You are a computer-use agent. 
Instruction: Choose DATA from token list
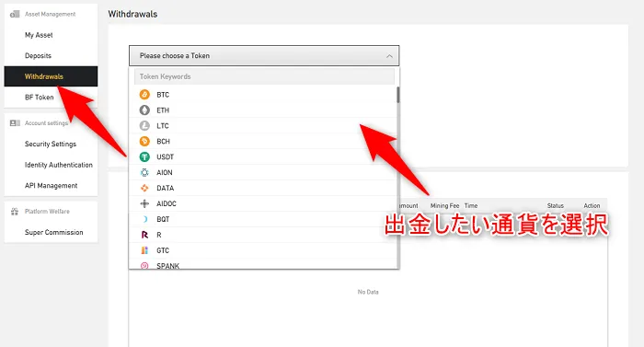point(263,189)
